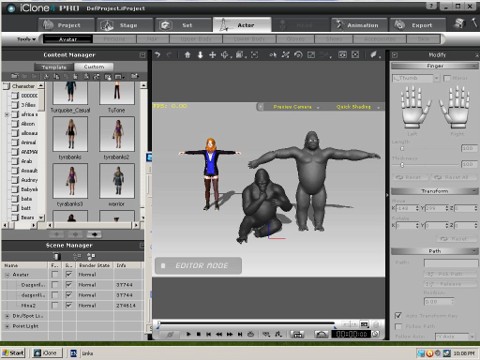Click the Undo arrow in the viewport toolbar
Image resolution: width=480 pixels, height=360 pixels.
[157, 55]
